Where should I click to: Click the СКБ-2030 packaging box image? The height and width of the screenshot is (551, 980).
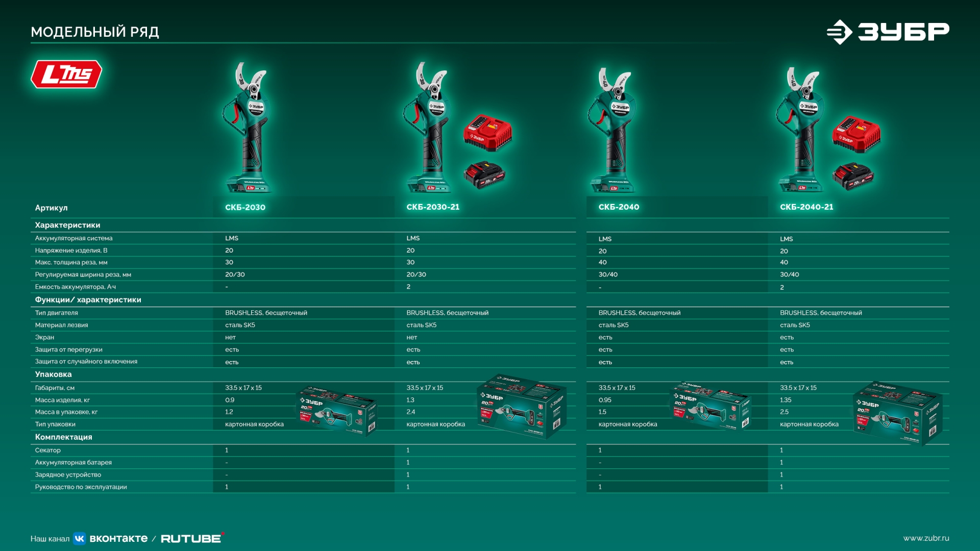[336, 411]
